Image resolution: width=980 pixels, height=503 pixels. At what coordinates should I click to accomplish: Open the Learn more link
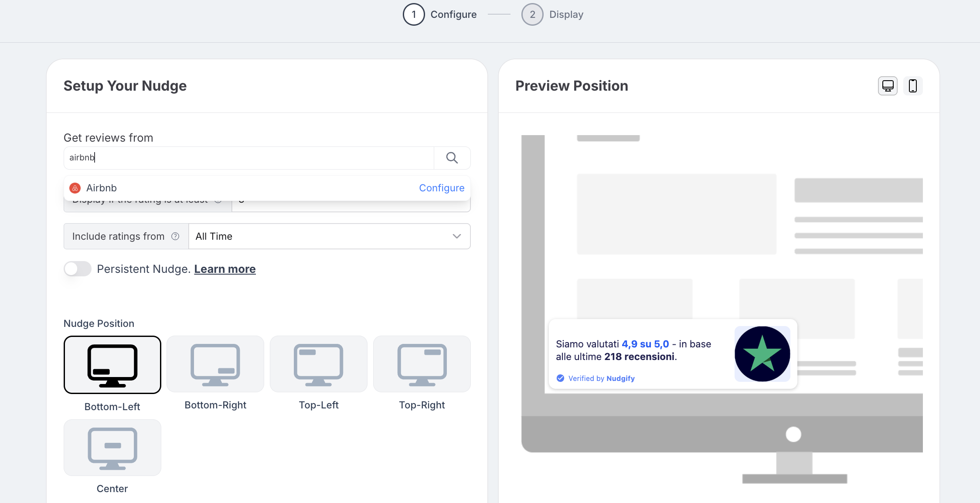[x=225, y=269]
